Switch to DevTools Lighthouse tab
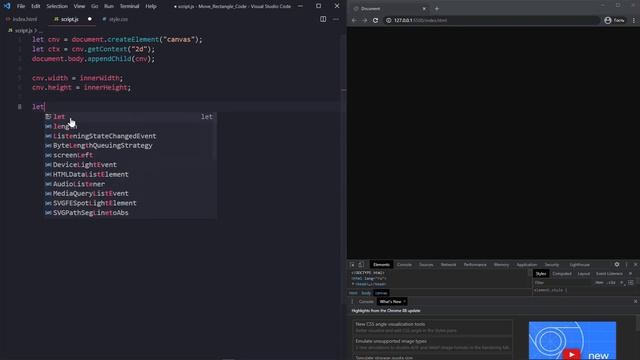The width and height of the screenshot is (640, 360). coord(579,264)
